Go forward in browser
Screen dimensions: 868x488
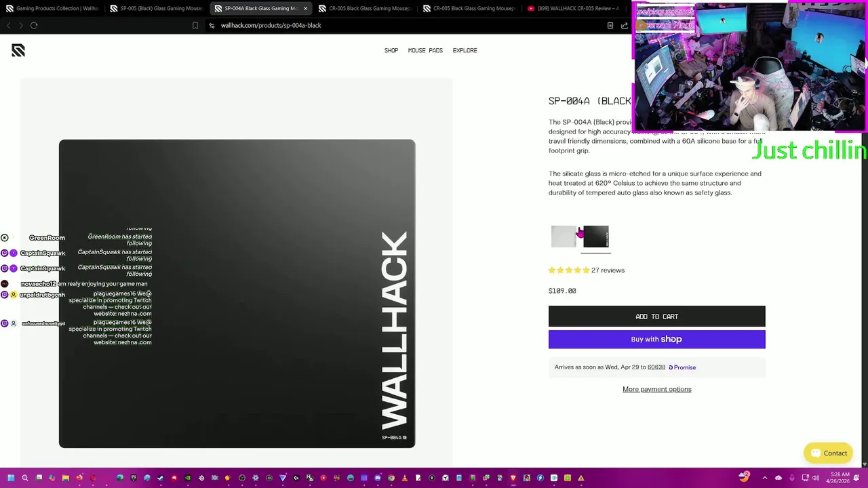[21, 25]
